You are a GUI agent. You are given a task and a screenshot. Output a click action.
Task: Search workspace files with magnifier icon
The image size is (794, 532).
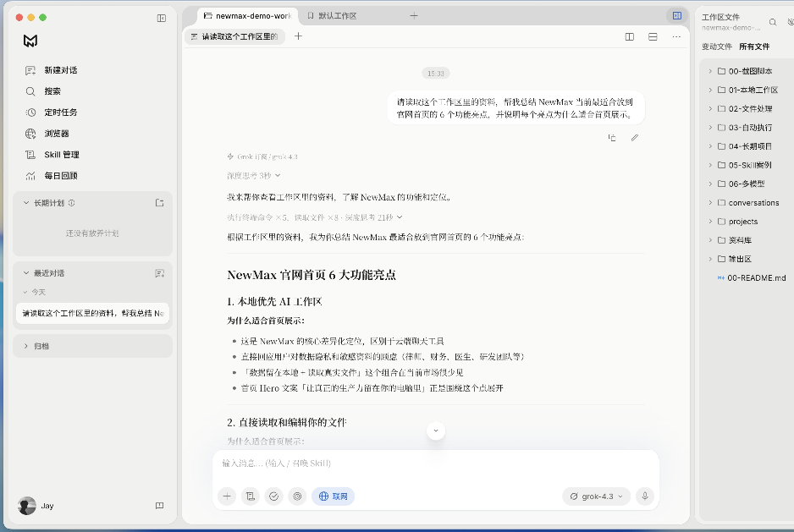(773, 22)
